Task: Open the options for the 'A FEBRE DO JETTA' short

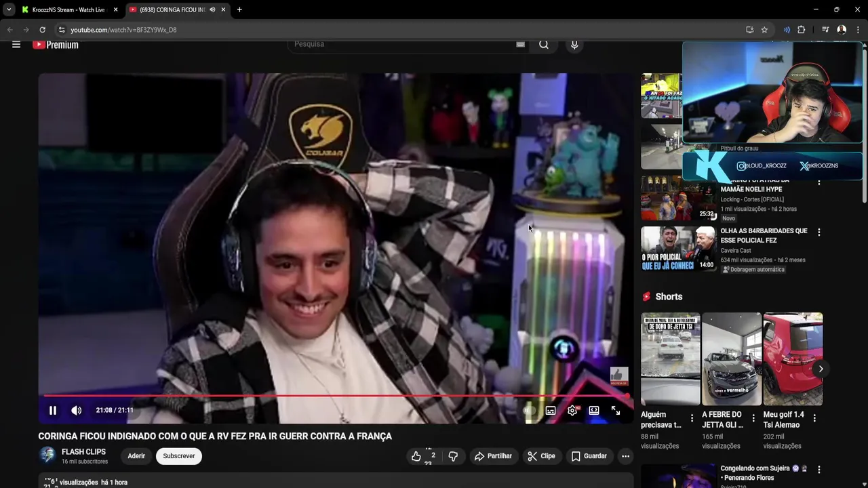Action: point(753,418)
